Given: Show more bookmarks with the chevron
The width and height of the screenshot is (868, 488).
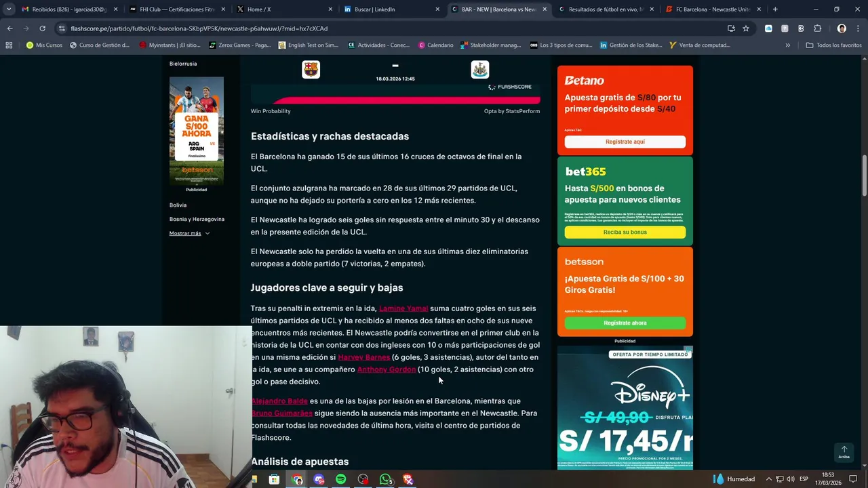Looking at the screenshot, I should [787, 45].
